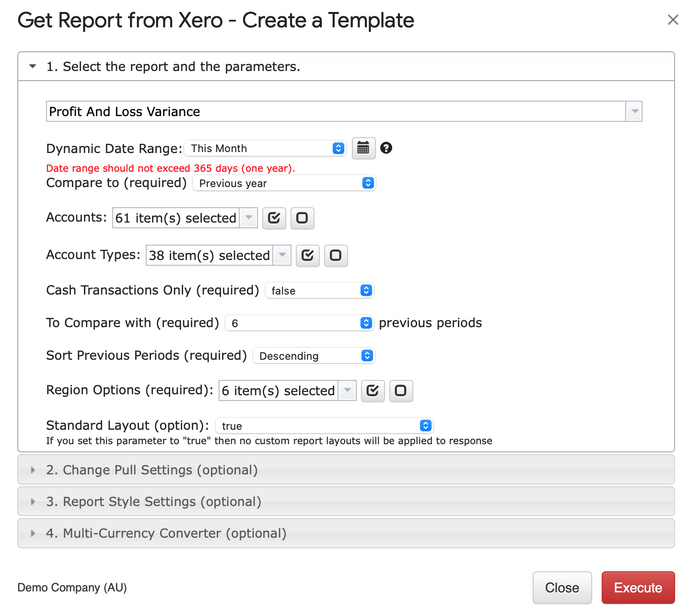
Task: Change Cash Transactions Only false dropdown
Action: (319, 291)
